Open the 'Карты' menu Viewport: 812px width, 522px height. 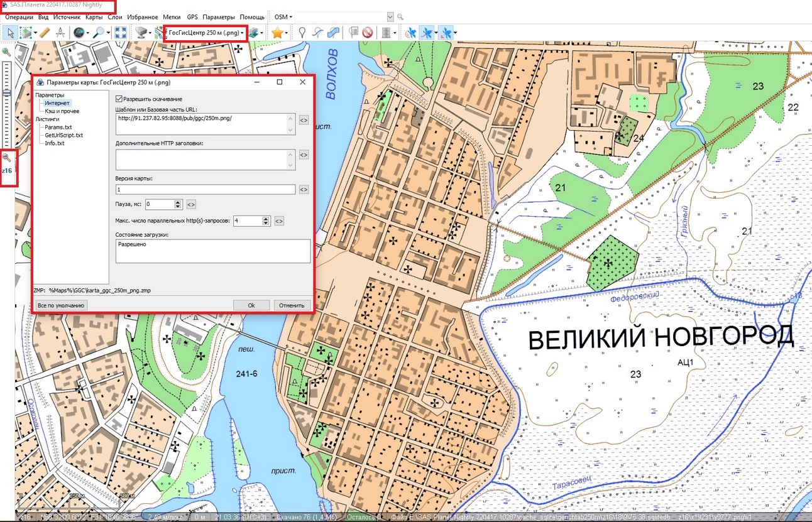[x=94, y=17]
